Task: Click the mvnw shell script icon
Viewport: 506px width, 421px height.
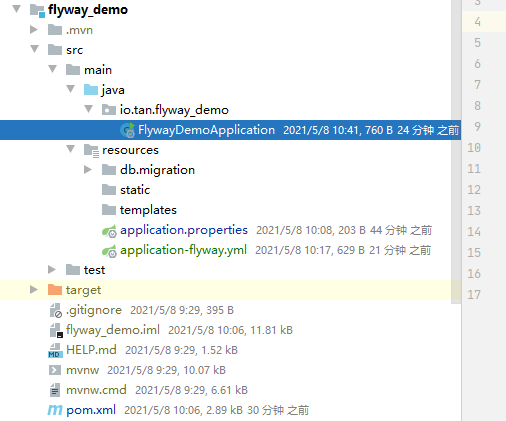Action: point(55,370)
